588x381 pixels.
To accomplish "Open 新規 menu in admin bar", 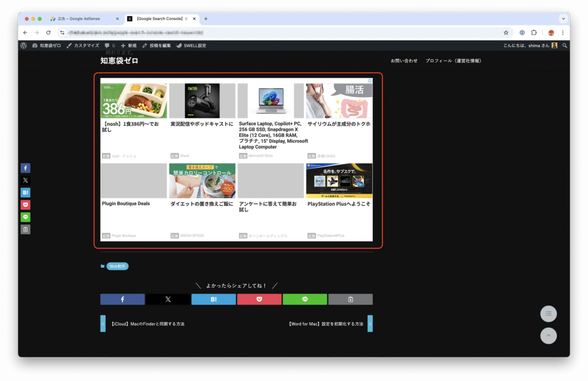I will [129, 45].
